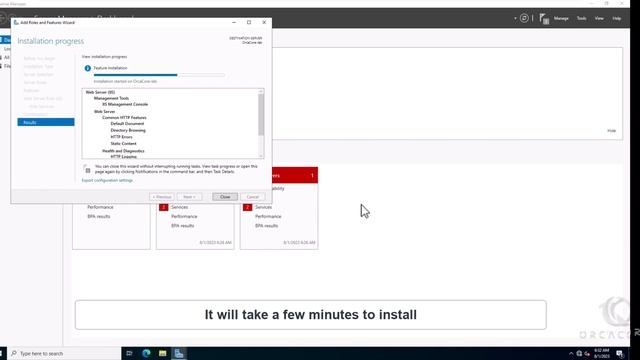The width and height of the screenshot is (640, 360).
Task: Click 'HTTP Errors' in the list
Action: point(121,137)
